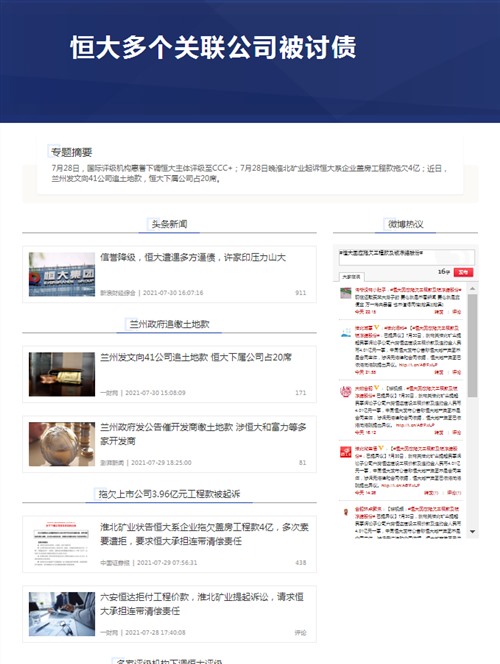This screenshot has width=500, height=664.
Task: Open the short URL in the round-emblem Weibo post
Action: point(415,425)
